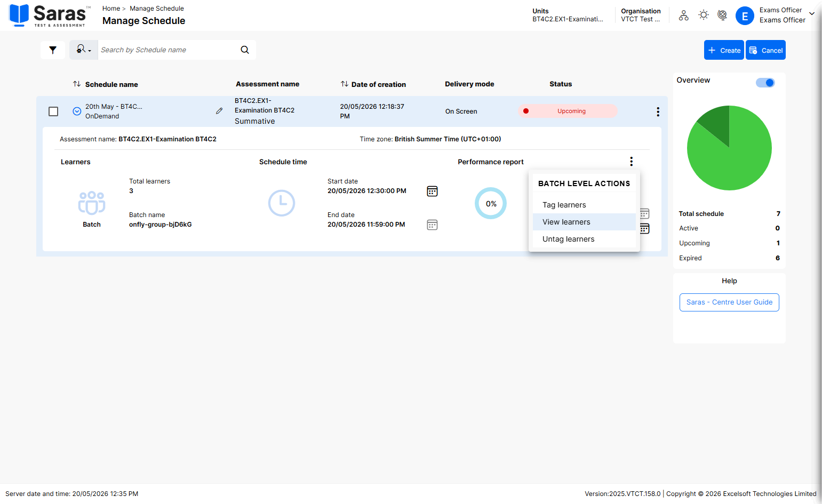The height and width of the screenshot is (504, 822).
Task: Expand the Exams Officer profile dropdown
Action: (812, 14)
